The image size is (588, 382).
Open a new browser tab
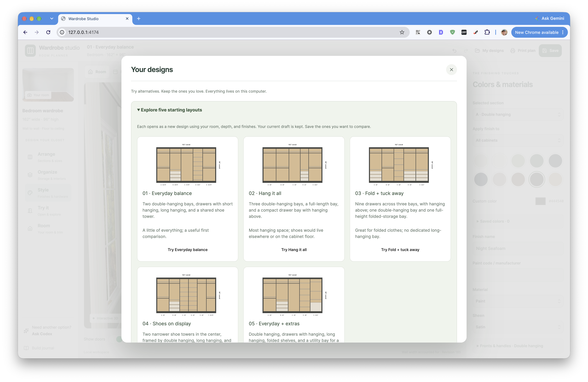[x=139, y=19]
